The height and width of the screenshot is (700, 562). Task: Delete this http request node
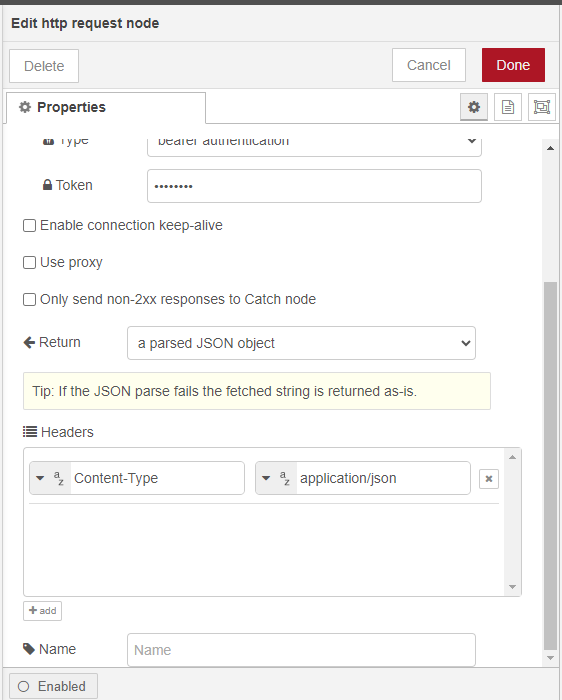point(44,66)
